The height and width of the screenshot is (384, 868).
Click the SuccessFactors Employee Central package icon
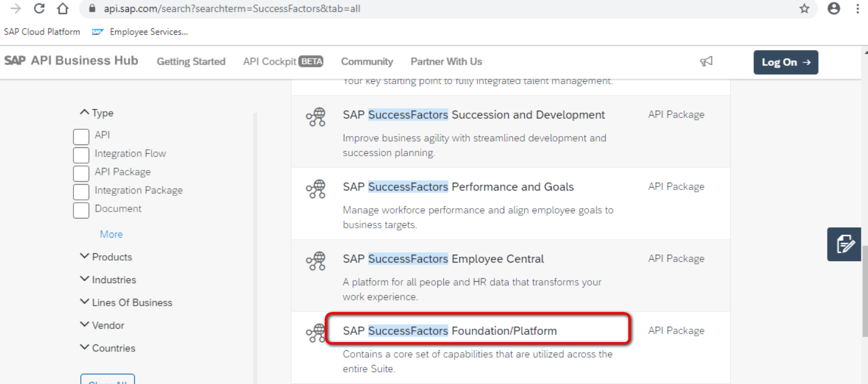(315, 261)
